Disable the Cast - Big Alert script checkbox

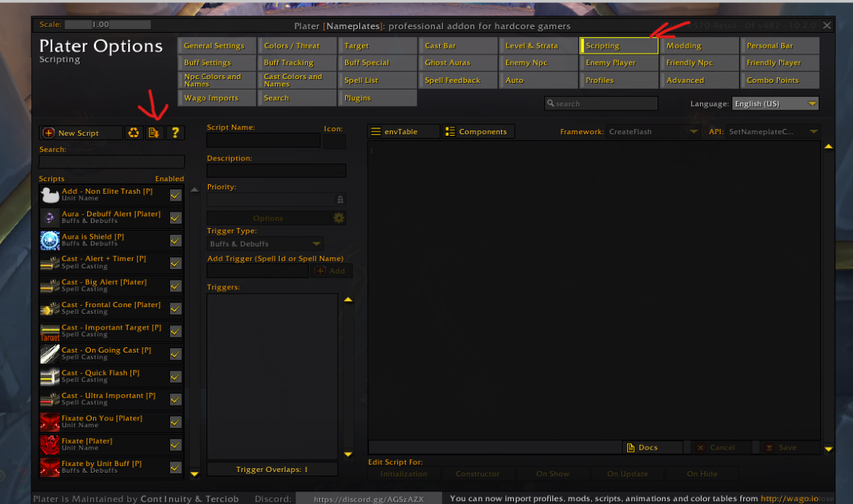[x=175, y=286]
